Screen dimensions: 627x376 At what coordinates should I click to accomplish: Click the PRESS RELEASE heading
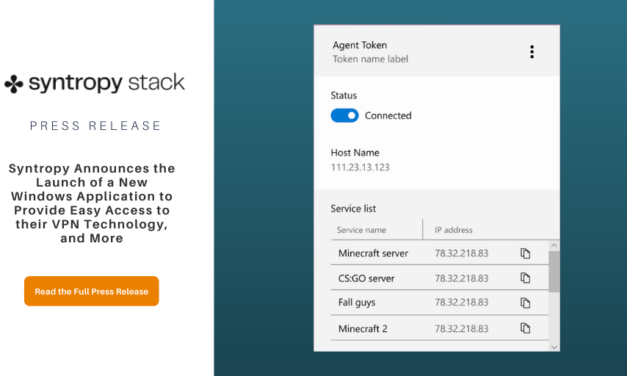95,126
